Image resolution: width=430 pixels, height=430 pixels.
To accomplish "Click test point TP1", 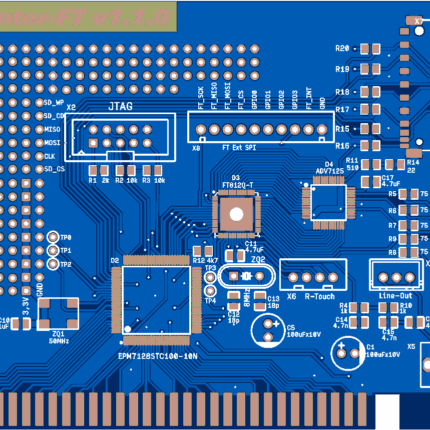I will pos(53,250).
